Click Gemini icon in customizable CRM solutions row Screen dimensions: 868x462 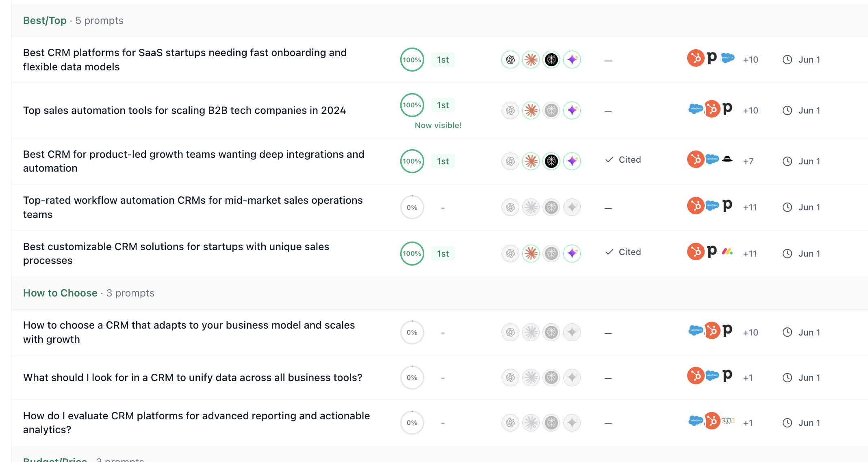[572, 253]
